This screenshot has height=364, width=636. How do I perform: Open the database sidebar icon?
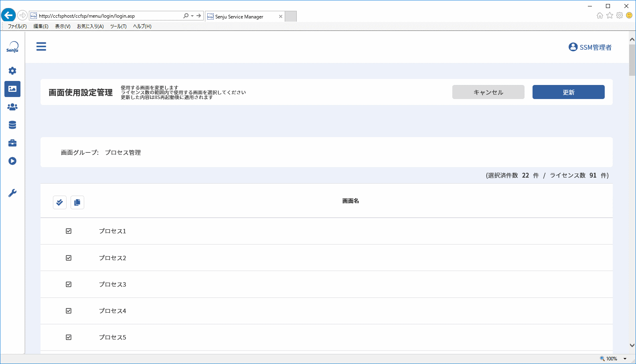(12, 125)
